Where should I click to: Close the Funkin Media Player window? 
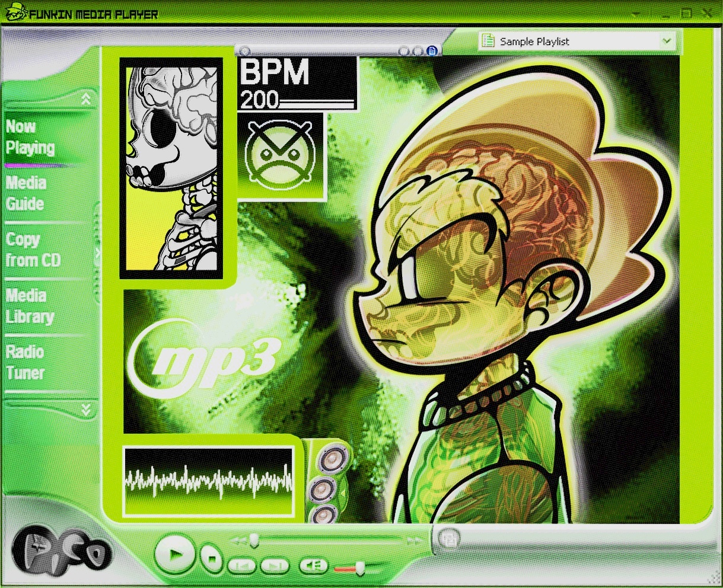click(707, 13)
